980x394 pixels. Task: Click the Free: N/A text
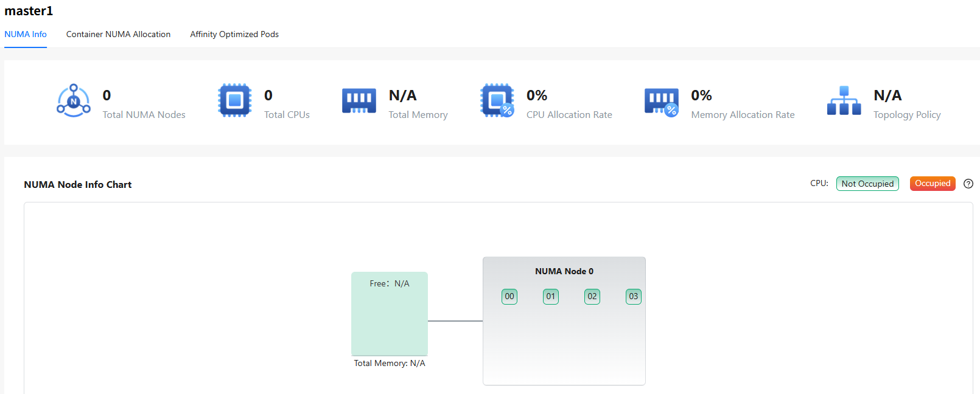point(390,283)
